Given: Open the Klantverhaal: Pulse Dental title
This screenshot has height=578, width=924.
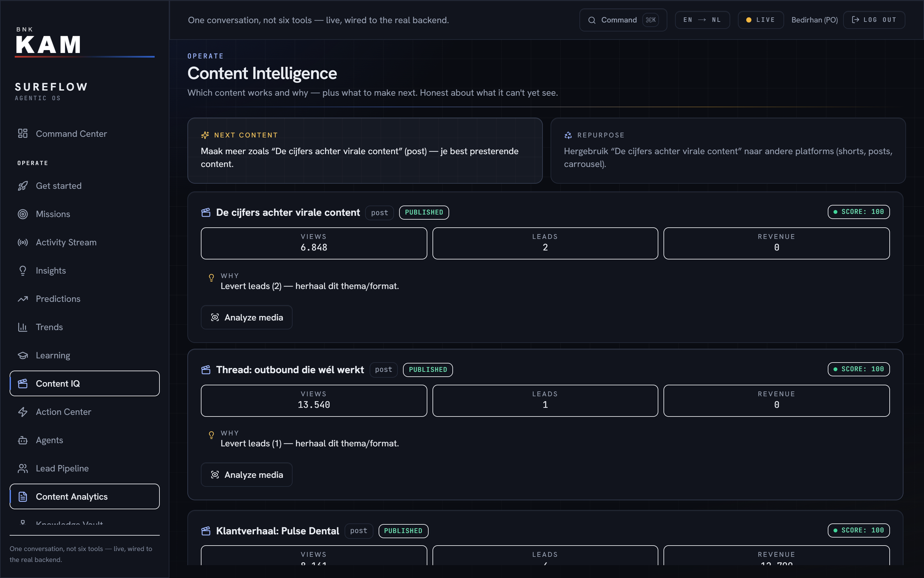Looking at the screenshot, I should point(277,531).
